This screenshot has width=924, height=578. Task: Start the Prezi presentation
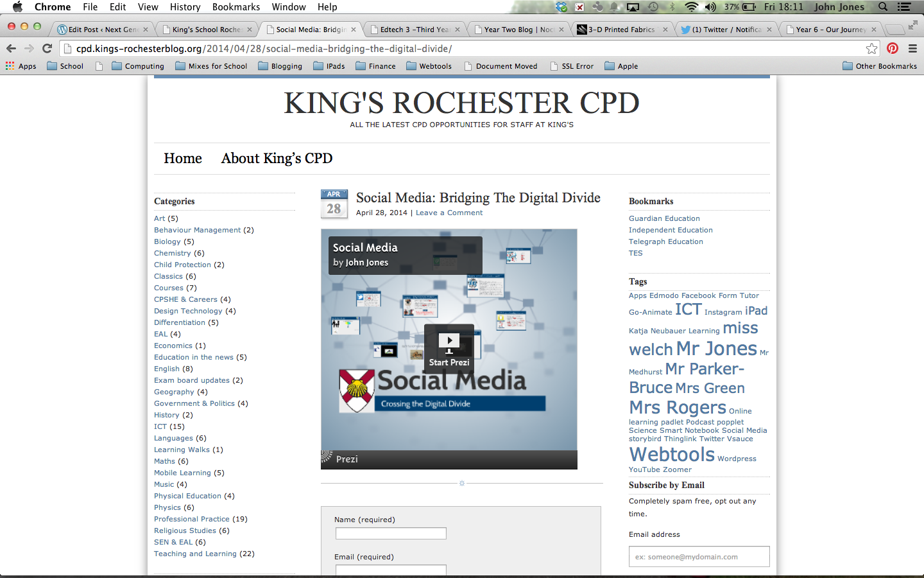(x=449, y=348)
